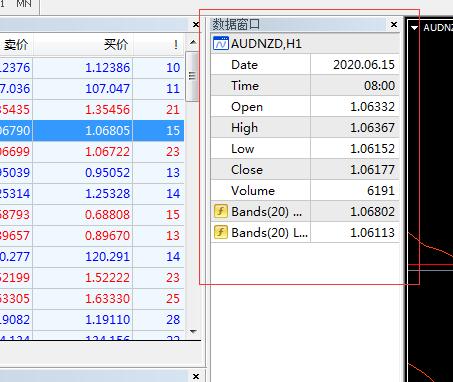This screenshot has height=382, width=453.
Task: Click the 买价 column header
Action: coord(116,44)
